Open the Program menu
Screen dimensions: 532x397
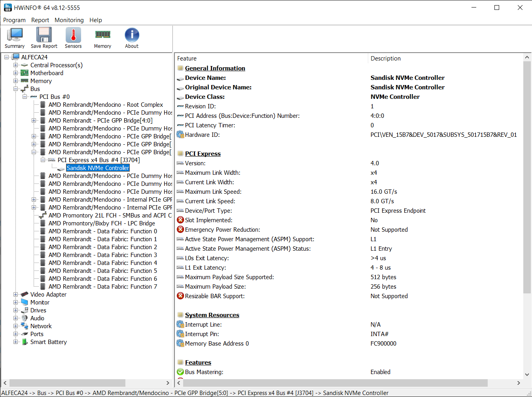[14, 20]
